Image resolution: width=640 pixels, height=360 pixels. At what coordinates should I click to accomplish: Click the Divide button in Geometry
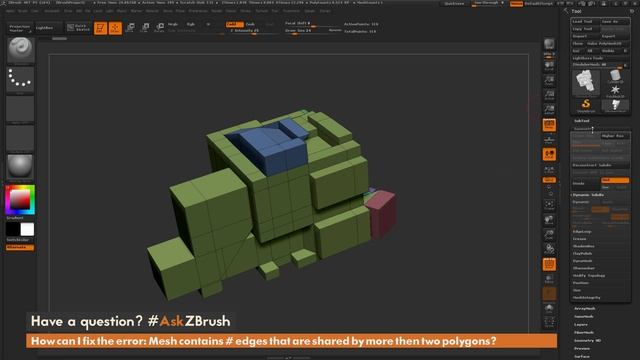coord(585,183)
